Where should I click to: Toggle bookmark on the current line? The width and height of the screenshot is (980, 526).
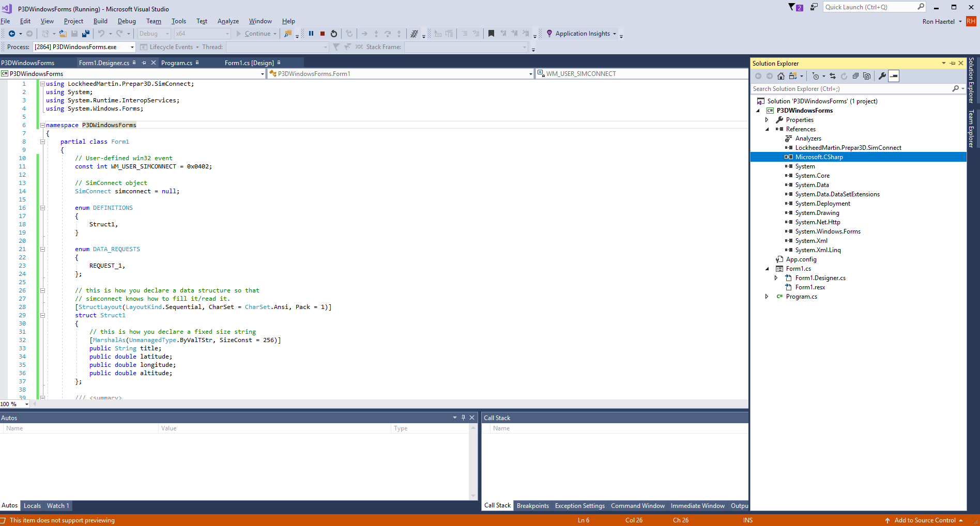coord(491,34)
